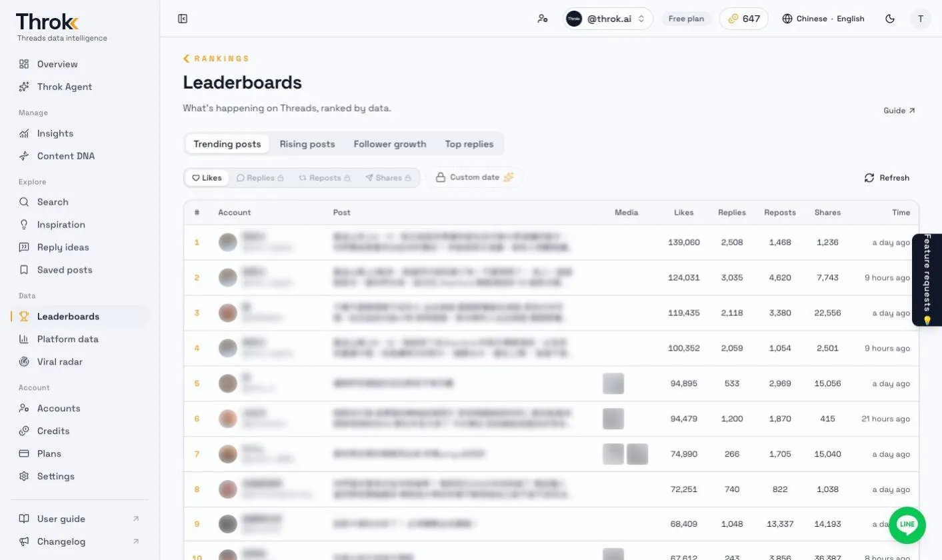
Task: Expand the @throk.ai account switcher
Action: (x=608, y=19)
